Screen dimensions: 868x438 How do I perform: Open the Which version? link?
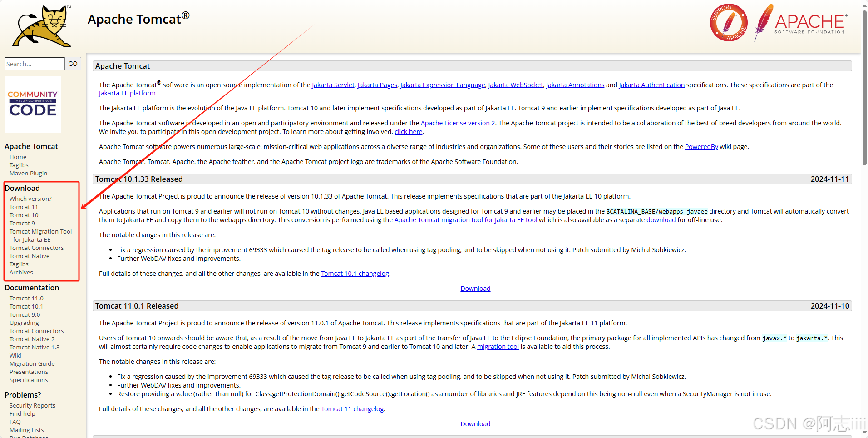tap(30, 199)
